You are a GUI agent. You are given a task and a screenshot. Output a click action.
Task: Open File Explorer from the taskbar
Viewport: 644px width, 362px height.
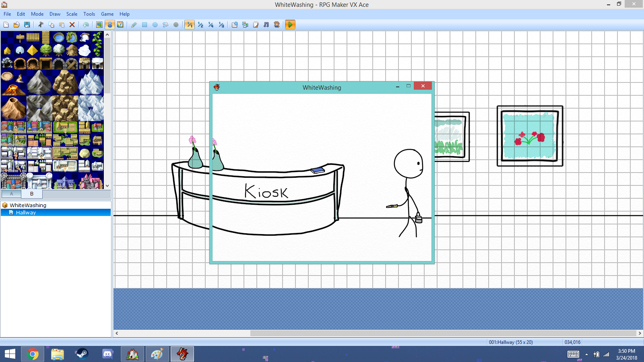click(58, 354)
